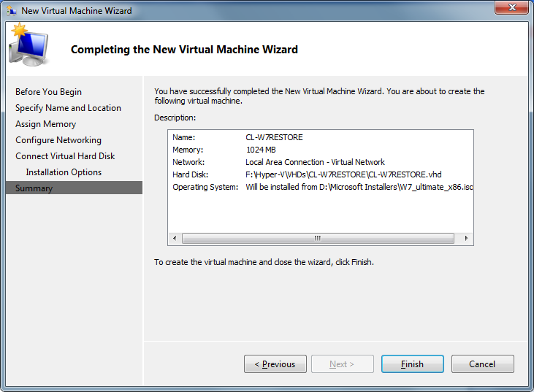The image size is (534, 392).
Task: Cancel the wizard
Action: [482, 364]
